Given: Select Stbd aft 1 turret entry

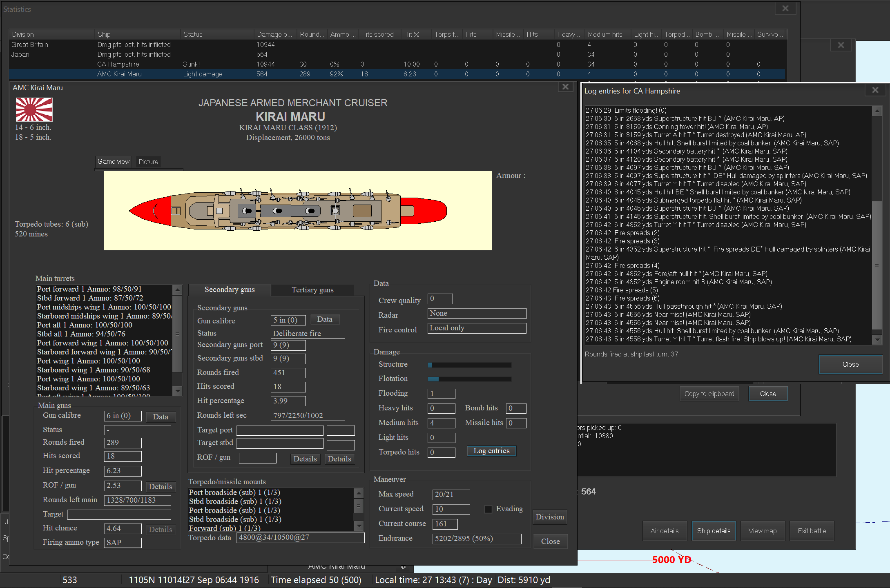Looking at the screenshot, I should [x=104, y=334].
